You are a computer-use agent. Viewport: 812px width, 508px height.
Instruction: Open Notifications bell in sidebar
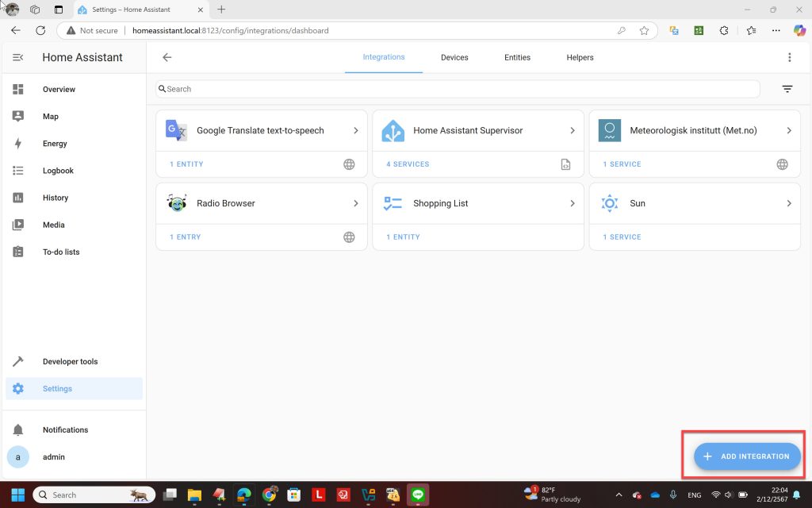(x=18, y=429)
